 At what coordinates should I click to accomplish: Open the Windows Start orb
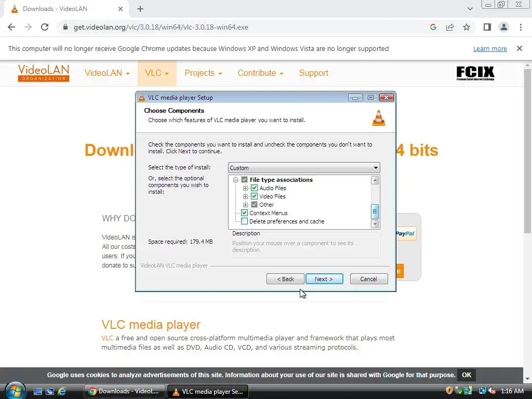(x=15, y=391)
